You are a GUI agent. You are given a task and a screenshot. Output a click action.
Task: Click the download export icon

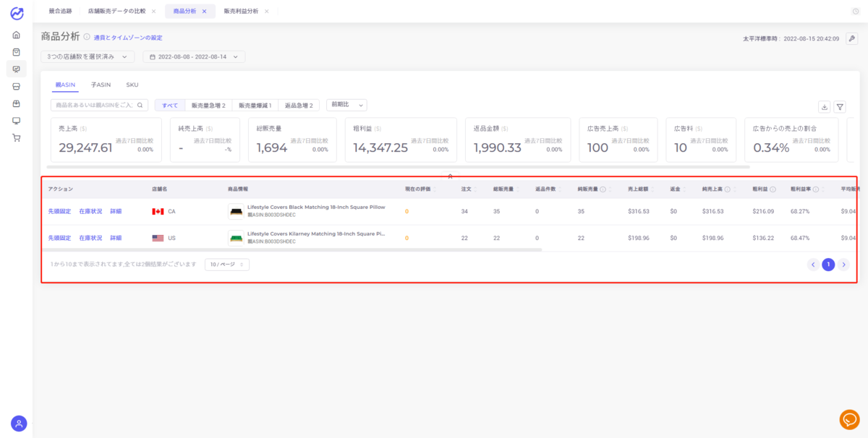[x=824, y=107]
